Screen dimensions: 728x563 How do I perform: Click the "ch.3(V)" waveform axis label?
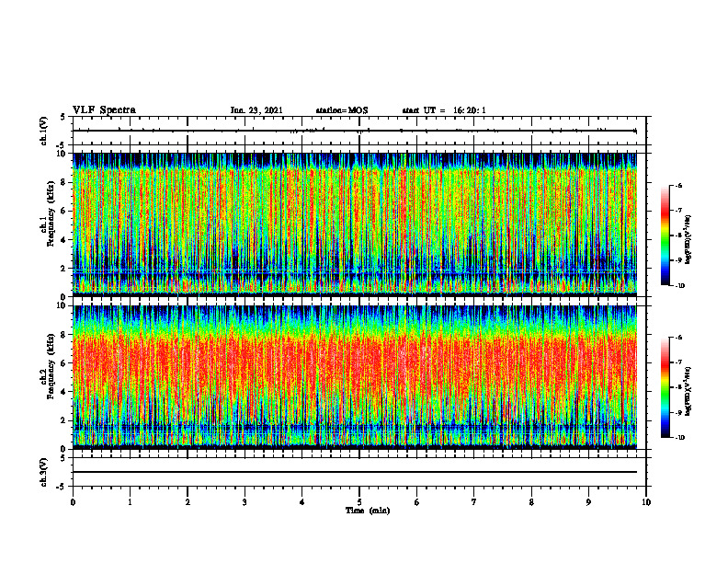click(x=43, y=472)
